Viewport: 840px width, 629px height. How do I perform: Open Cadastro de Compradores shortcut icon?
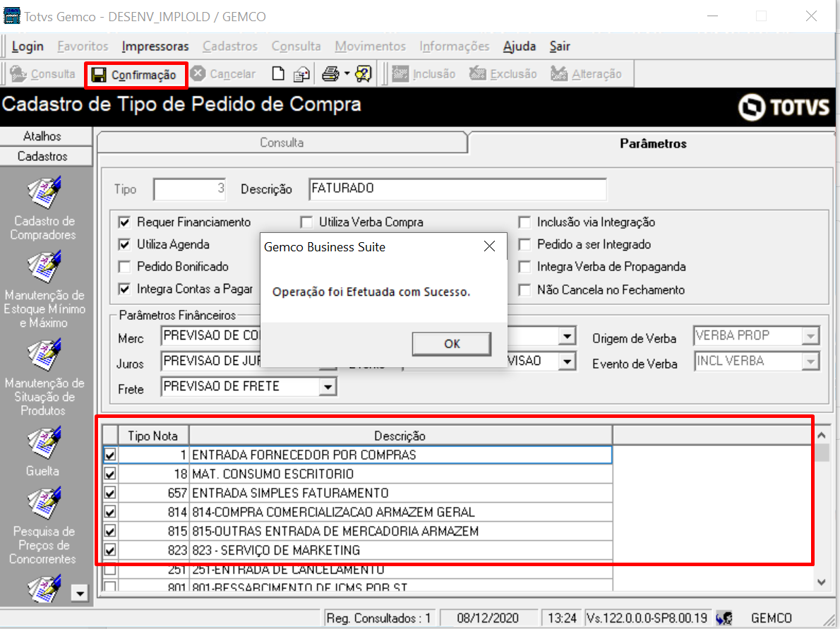tap(44, 192)
